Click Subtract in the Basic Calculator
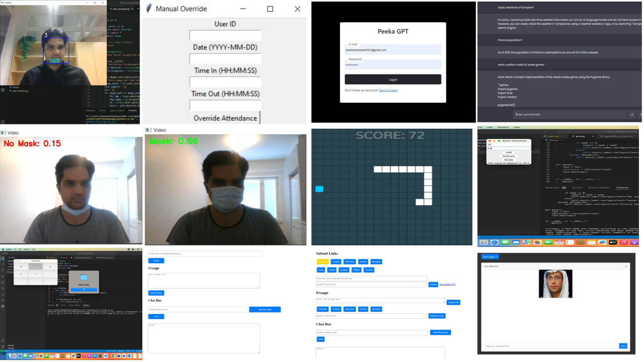The width and height of the screenshot is (644, 362). (x=509, y=156)
